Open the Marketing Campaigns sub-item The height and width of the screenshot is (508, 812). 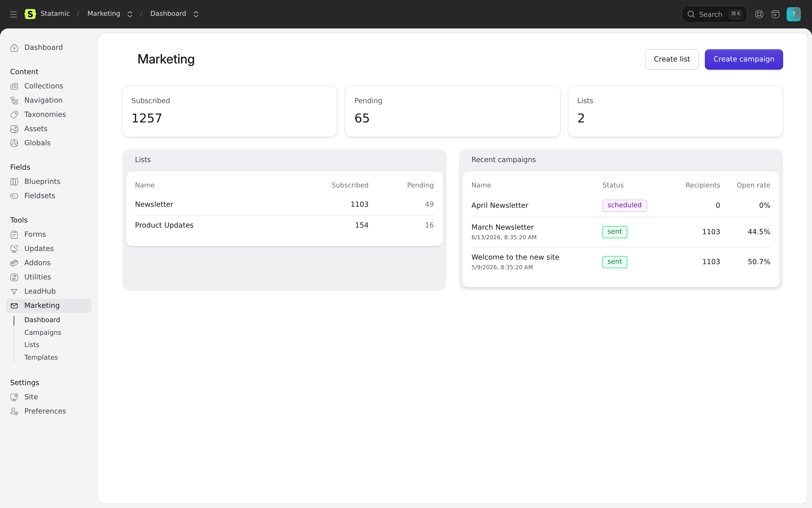tap(43, 332)
